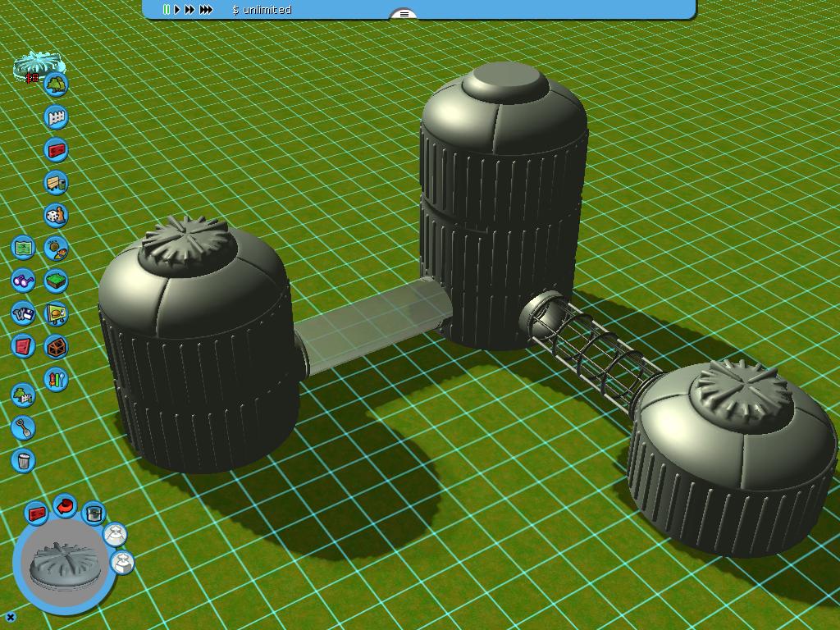
Task: Open the park map icon
Action: (23, 248)
